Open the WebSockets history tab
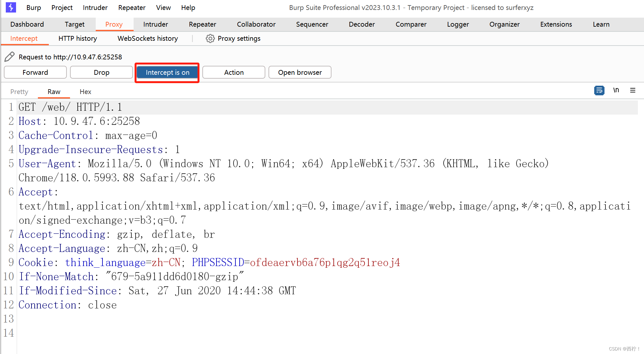 click(x=147, y=39)
